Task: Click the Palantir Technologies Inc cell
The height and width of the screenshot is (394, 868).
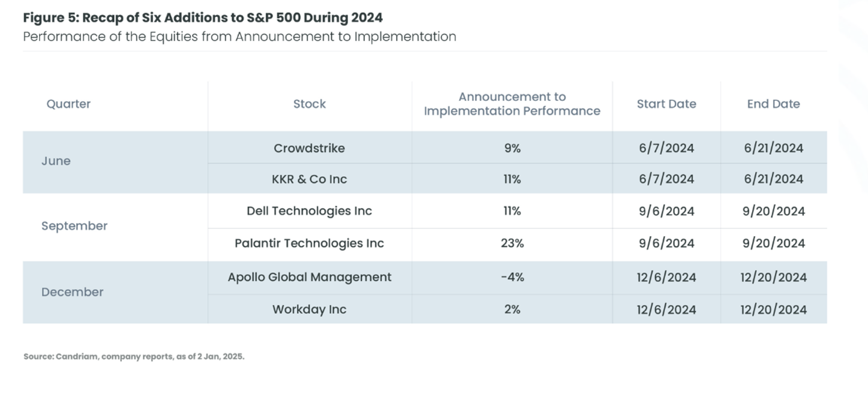Action: (309, 243)
